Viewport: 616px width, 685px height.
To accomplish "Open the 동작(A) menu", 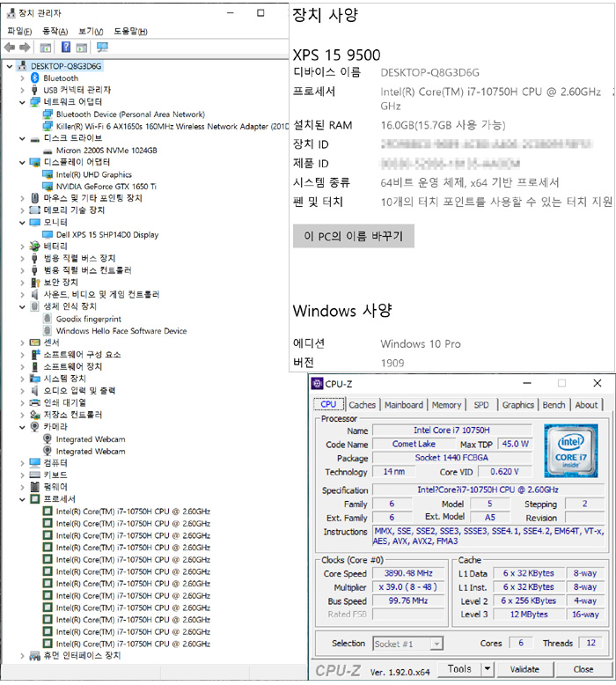I will point(55,31).
